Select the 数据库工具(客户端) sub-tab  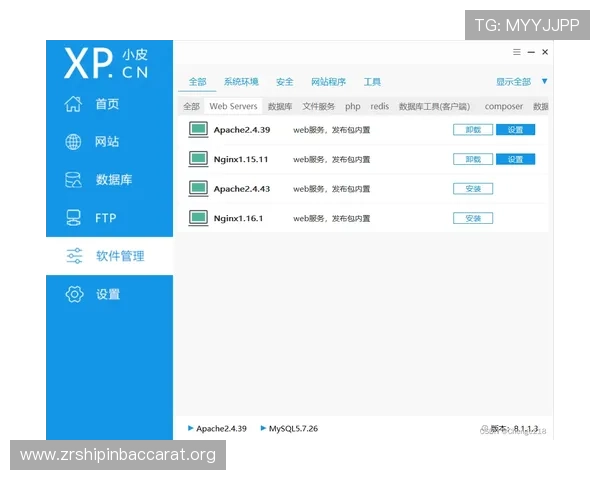pyautogui.click(x=434, y=106)
